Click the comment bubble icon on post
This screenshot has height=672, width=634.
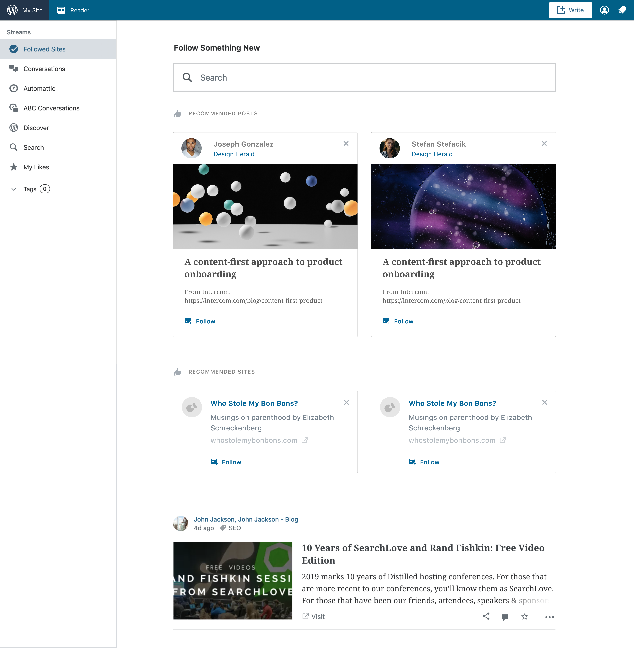coord(505,617)
